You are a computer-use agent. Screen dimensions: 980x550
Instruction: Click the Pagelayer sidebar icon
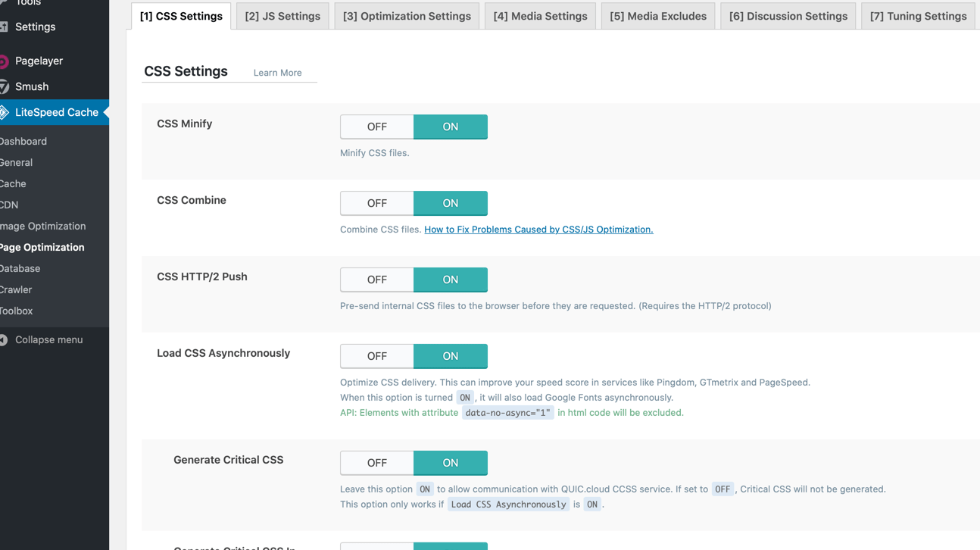point(4,61)
